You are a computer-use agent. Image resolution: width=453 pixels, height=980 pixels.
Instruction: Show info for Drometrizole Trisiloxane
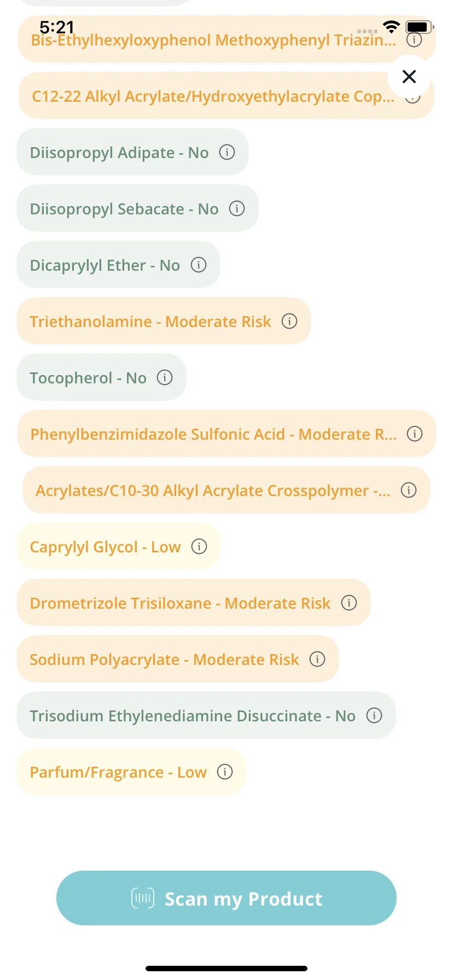click(x=349, y=603)
